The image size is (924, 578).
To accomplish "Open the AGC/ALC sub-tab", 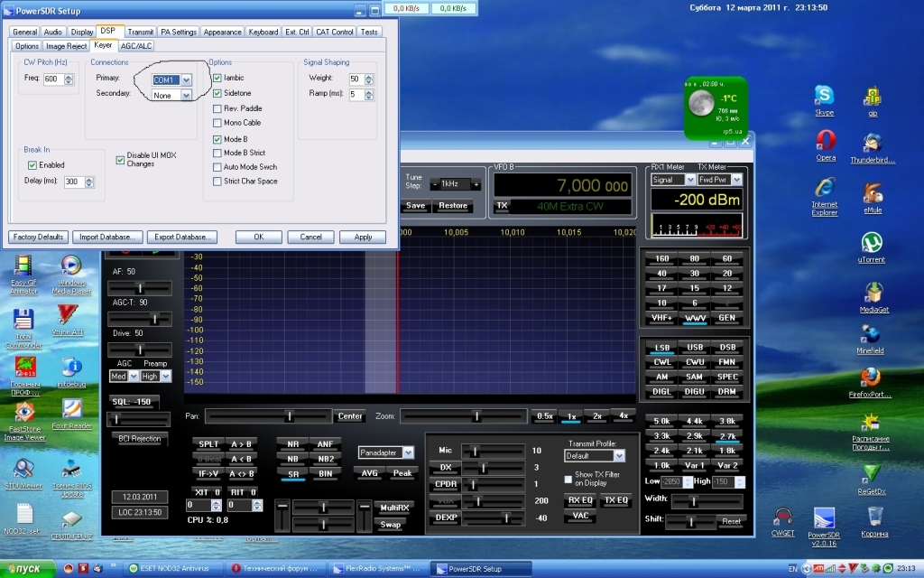I will tap(136, 45).
